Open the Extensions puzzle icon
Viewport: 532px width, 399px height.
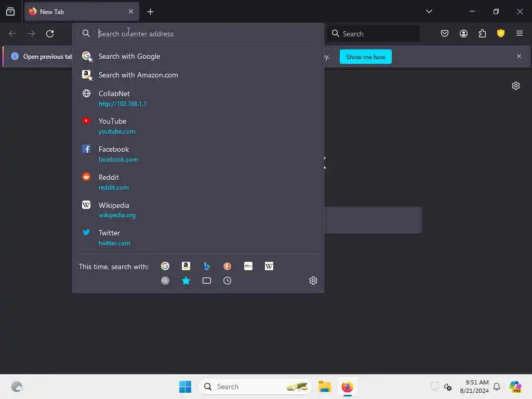(x=482, y=33)
